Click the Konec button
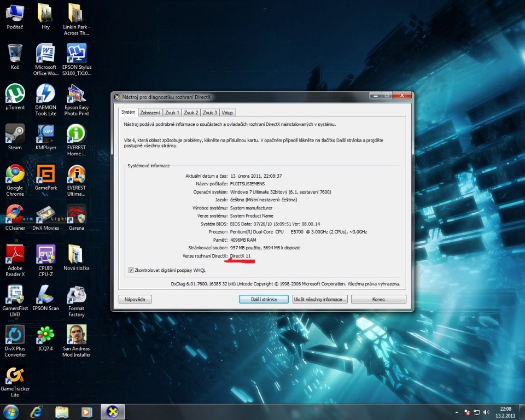 point(378,299)
